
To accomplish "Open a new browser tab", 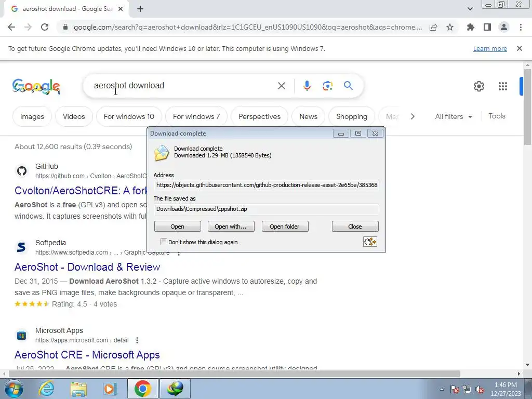I will [140, 9].
